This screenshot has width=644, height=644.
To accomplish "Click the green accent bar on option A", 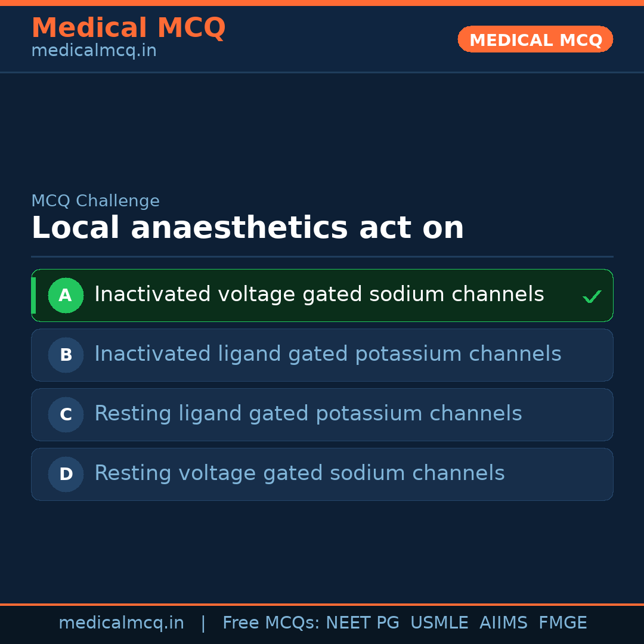I will (x=33, y=295).
